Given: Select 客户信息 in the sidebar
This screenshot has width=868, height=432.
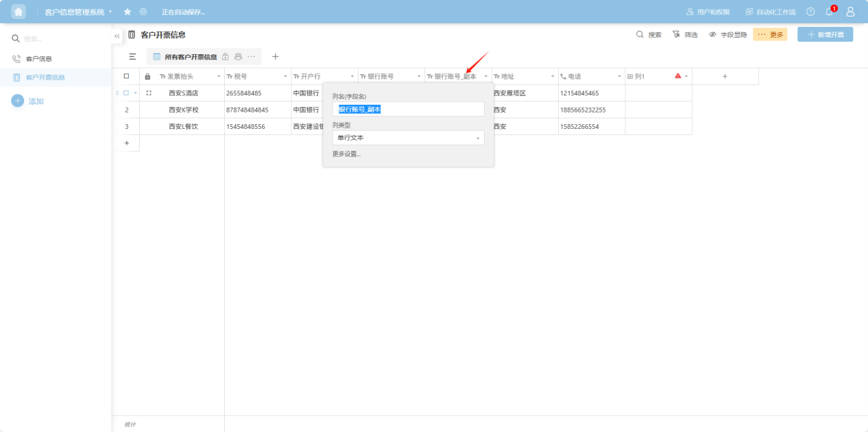Looking at the screenshot, I should [38, 59].
